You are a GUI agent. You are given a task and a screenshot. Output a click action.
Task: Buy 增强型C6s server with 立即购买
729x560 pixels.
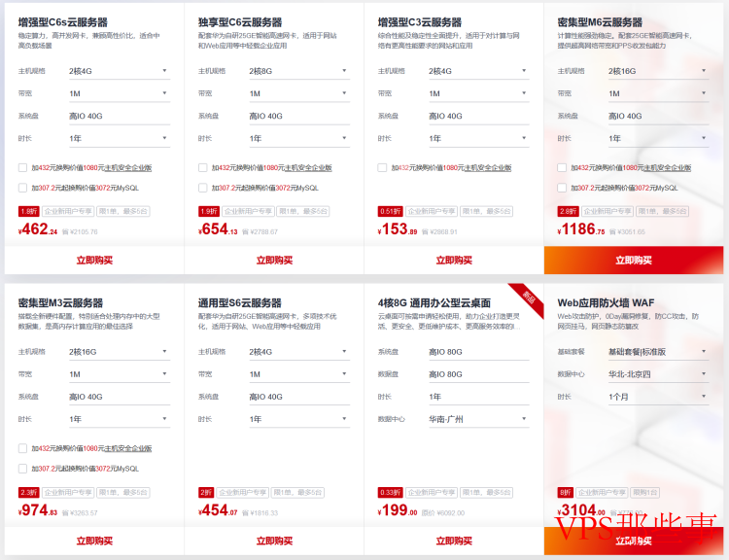click(94, 261)
